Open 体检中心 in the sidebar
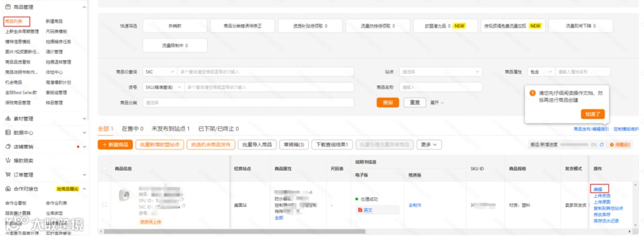 coord(54,72)
